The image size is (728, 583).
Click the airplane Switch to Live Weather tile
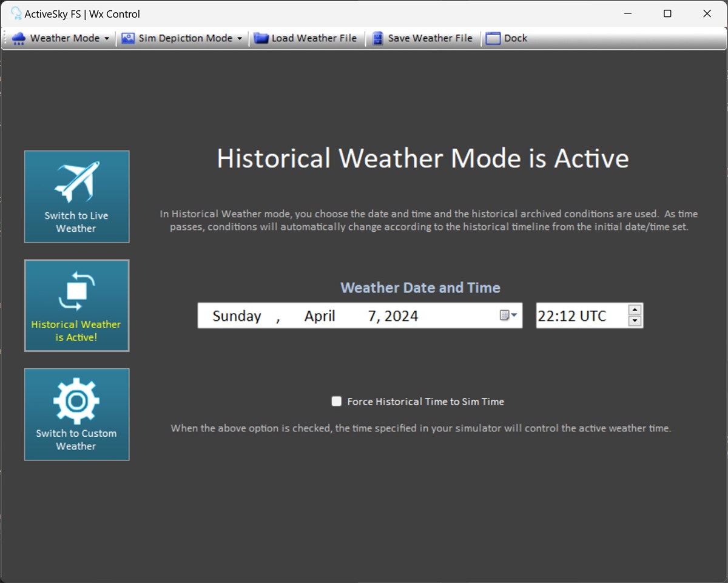pyautogui.click(x=76, y=197)
